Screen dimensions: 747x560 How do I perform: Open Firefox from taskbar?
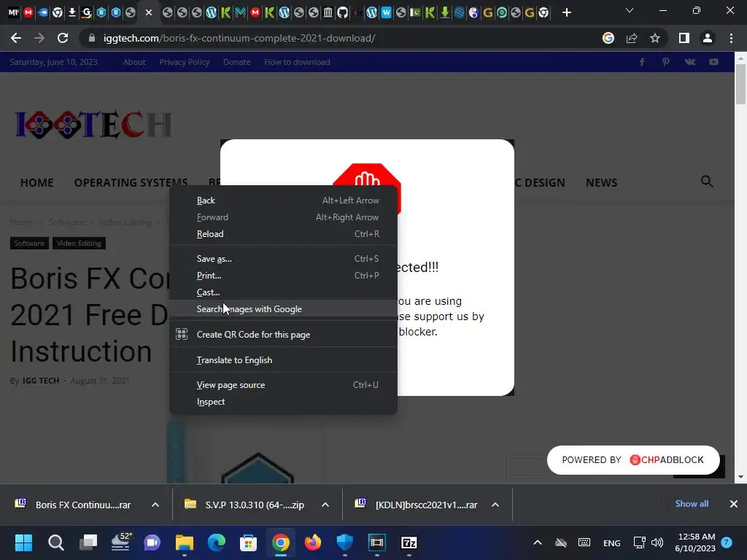(312, 542)
